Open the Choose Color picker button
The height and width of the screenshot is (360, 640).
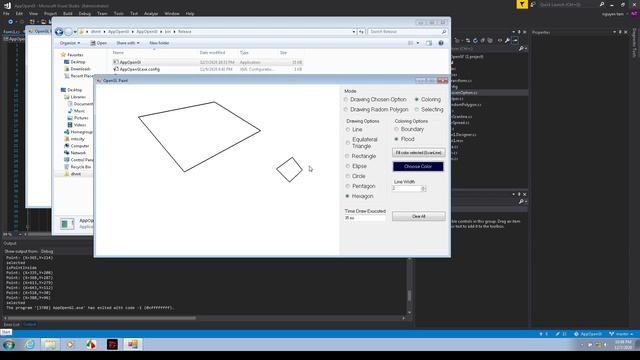point(418,167)
